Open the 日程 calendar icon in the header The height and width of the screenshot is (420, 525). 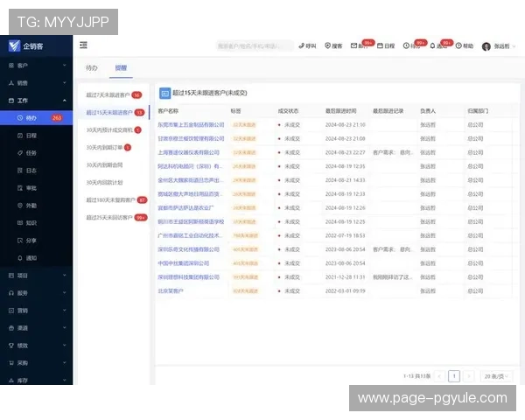pos(380,45)
